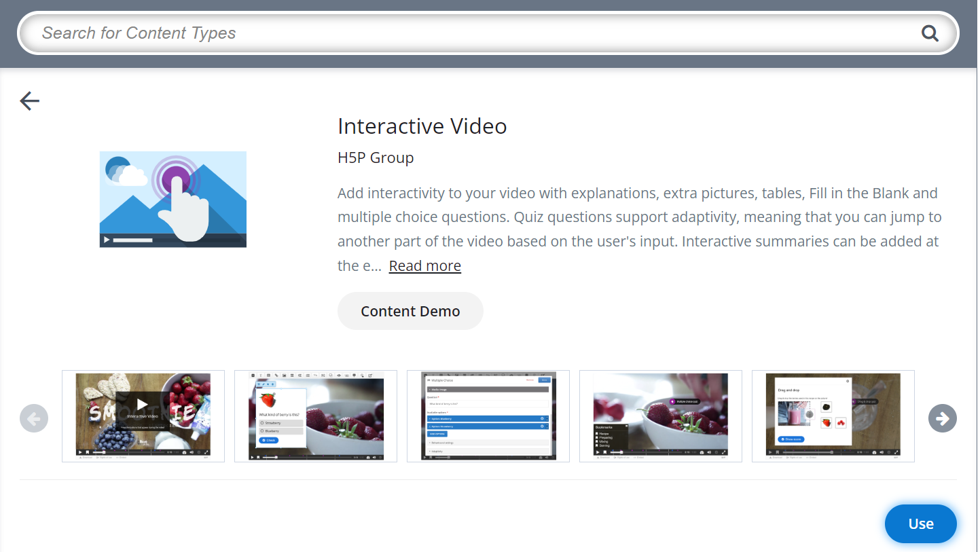Click the H5P Group author text

click(x=376, y=158)
